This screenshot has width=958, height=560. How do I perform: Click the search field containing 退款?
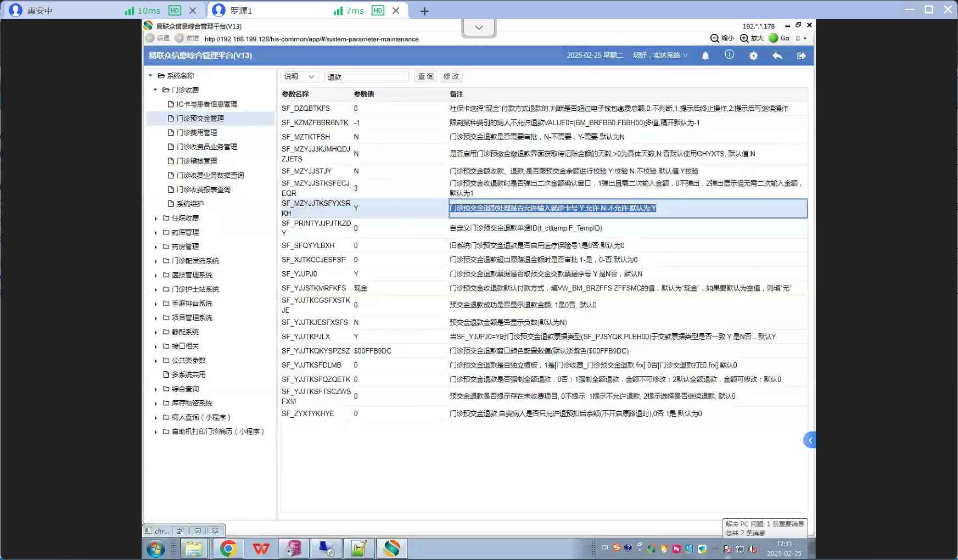coord(367,77)
